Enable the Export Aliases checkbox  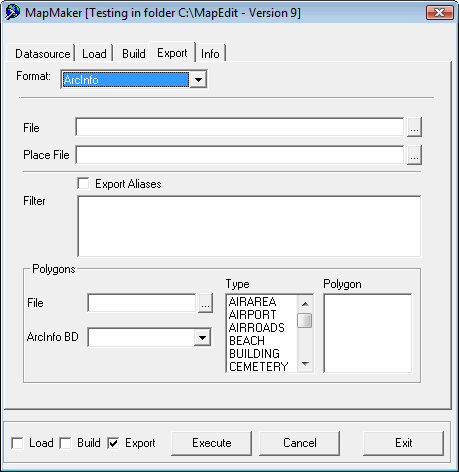pos(83,184)
